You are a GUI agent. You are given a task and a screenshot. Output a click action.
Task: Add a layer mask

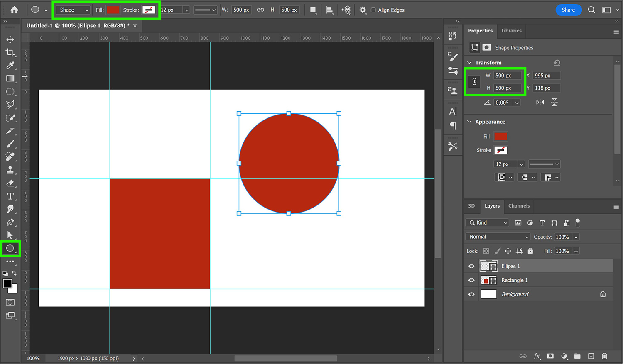[550, 356]
